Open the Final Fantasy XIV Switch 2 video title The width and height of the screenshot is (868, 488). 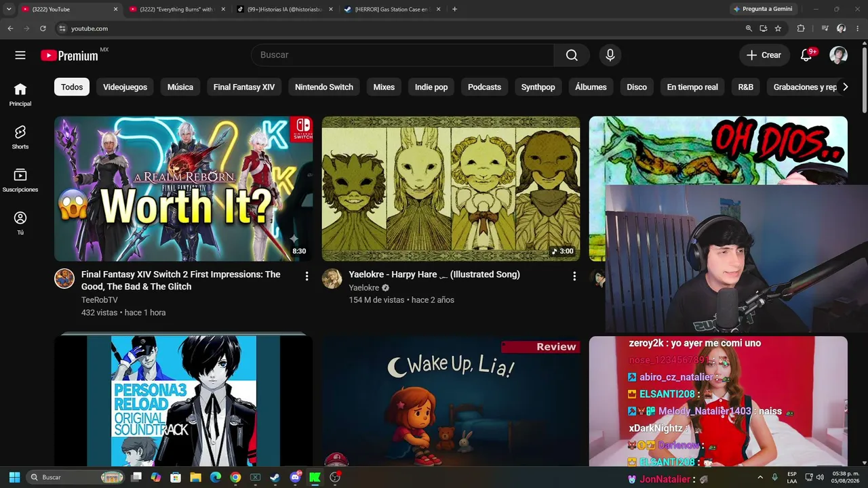tap(181, 281)
